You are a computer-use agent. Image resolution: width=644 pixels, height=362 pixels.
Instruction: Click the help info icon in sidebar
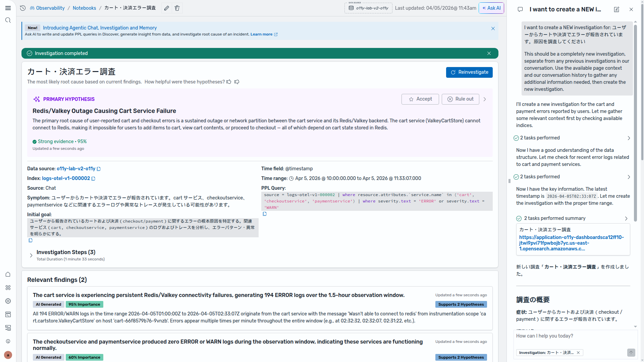[8, 341]
